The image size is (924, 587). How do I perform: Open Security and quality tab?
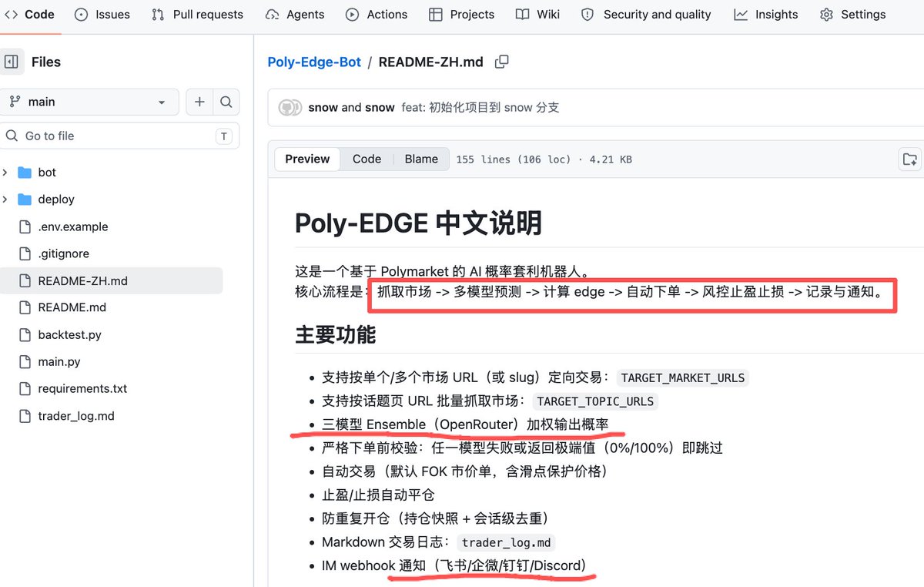[646, 14]
